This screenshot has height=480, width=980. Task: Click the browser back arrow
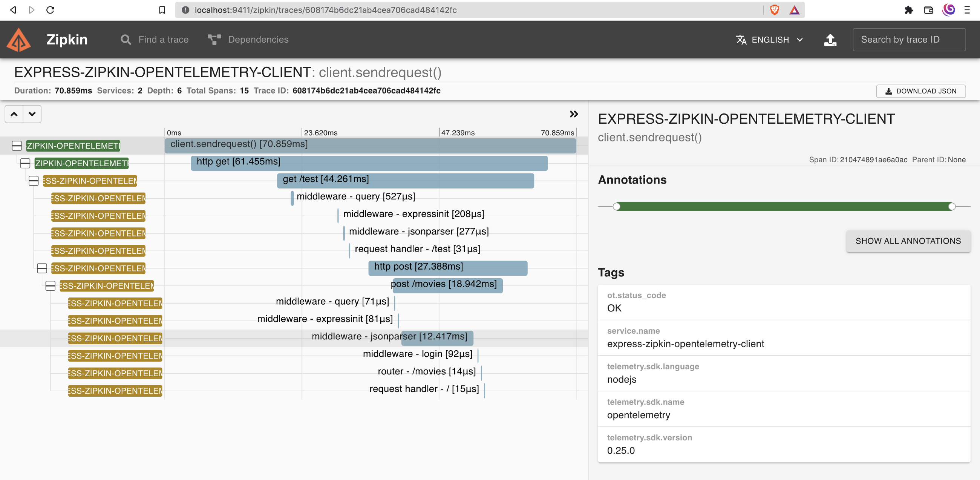pos(13,10)
